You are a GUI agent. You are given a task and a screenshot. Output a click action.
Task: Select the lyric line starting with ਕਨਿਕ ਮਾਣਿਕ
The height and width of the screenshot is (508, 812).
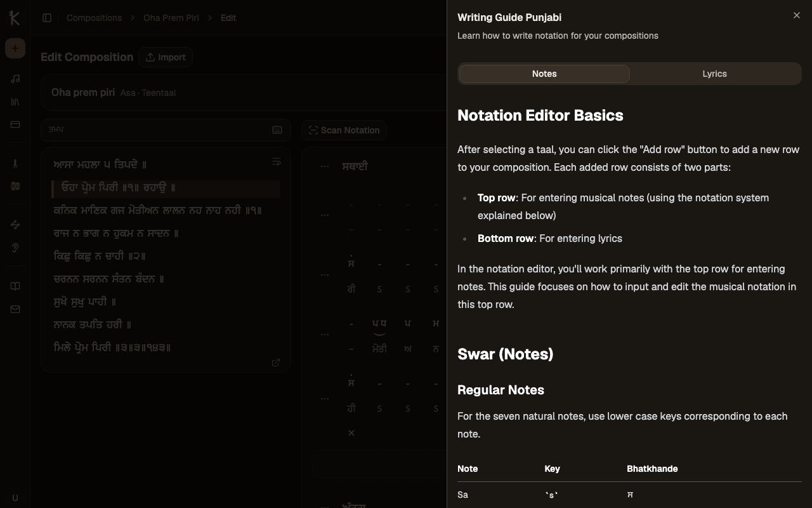[x=157, y=210]
